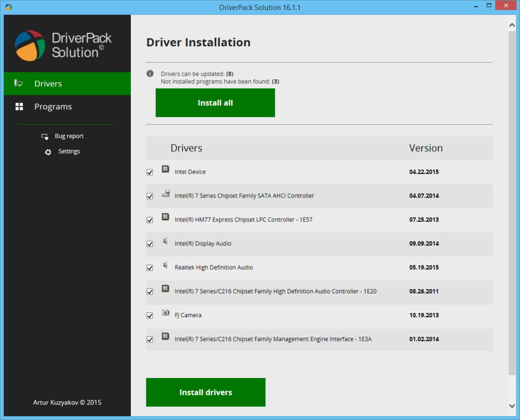
Task: Uncheck the FJ Camera driver
Action: (x=149, y=316)
